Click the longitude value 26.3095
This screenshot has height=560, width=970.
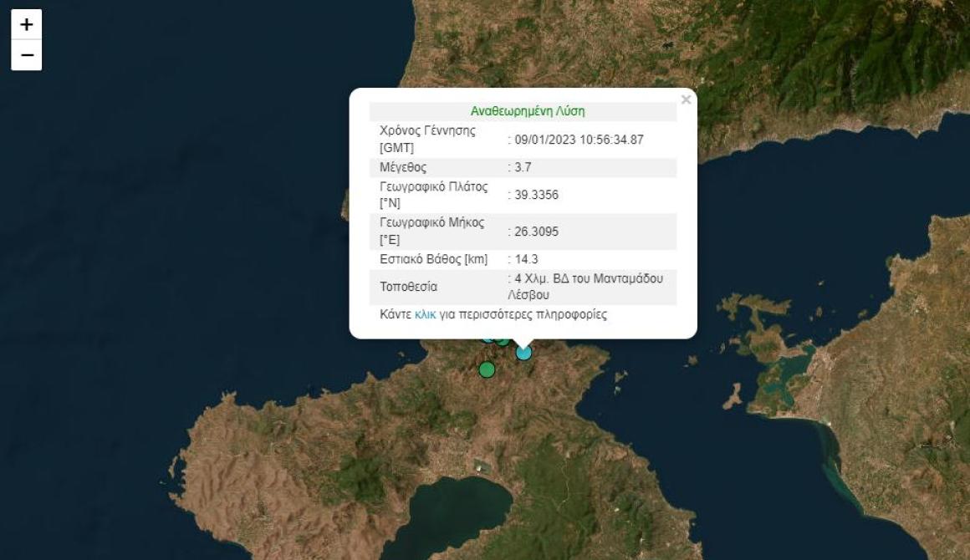536,232
